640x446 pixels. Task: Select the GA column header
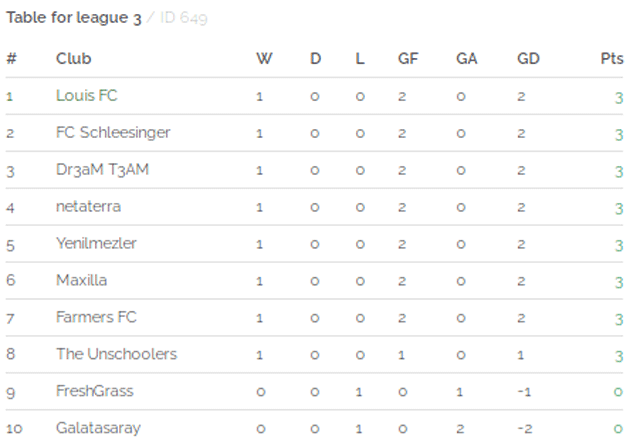[467, 58]
